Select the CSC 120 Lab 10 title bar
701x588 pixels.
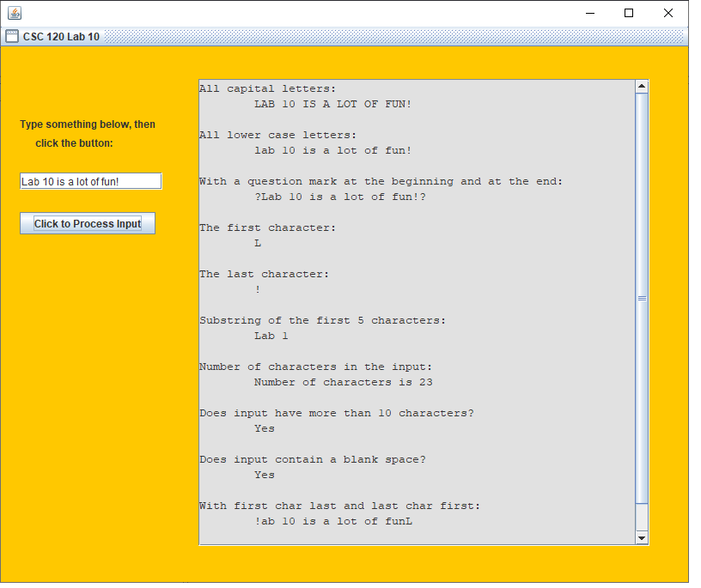tap(344, 37)
